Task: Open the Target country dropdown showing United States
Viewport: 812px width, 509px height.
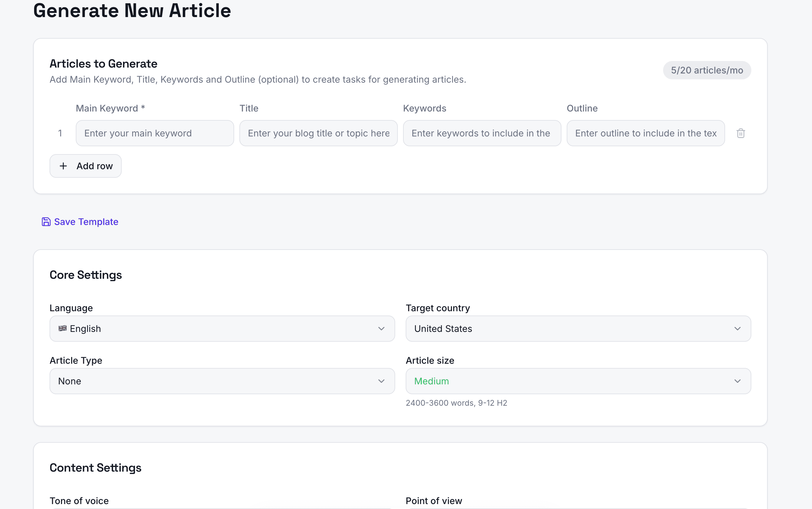Action: (x=578, y=329)
